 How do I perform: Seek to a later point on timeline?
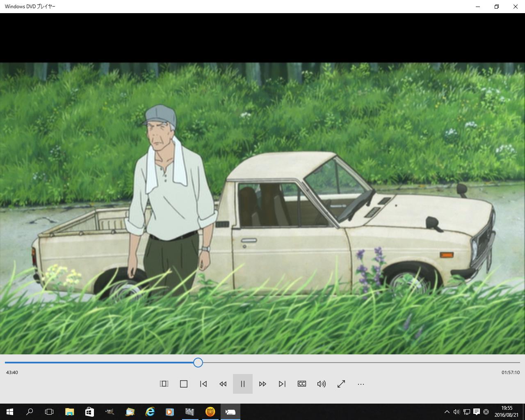[361, 363]
